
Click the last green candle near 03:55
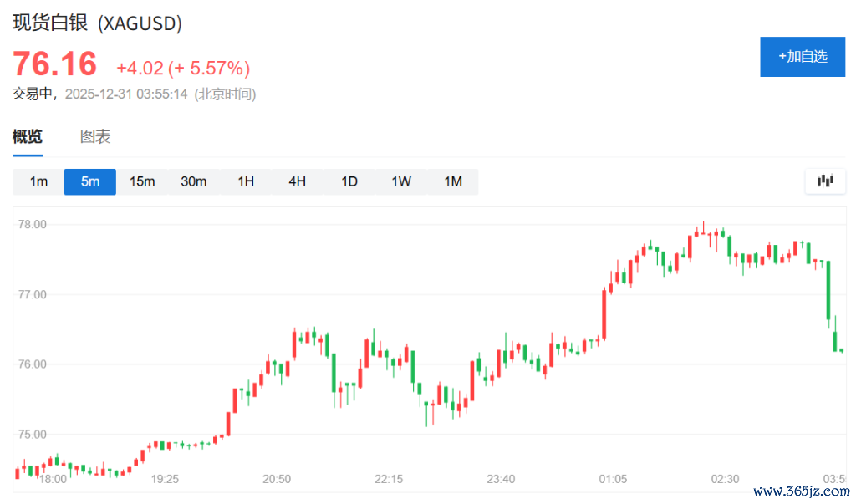(x=834, y=341)
